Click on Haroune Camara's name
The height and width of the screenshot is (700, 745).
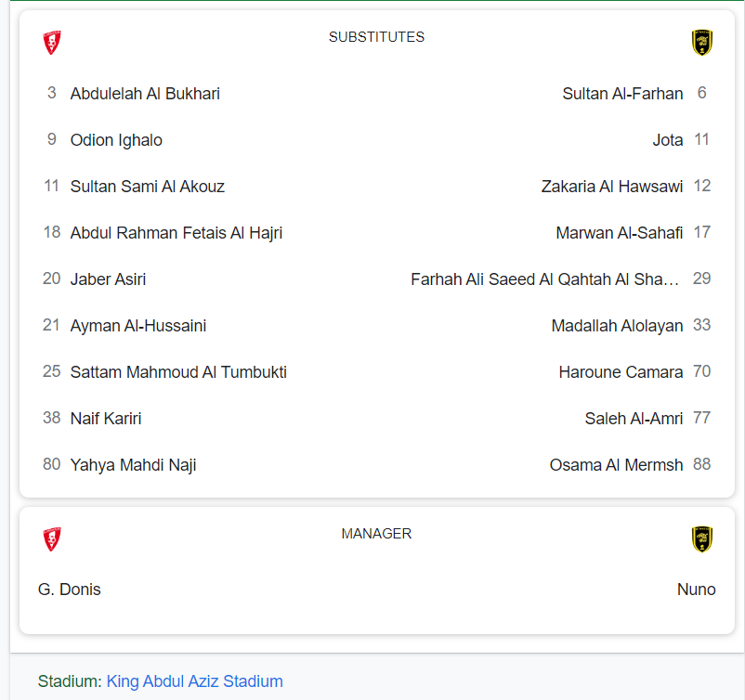(x=621, y=372)
